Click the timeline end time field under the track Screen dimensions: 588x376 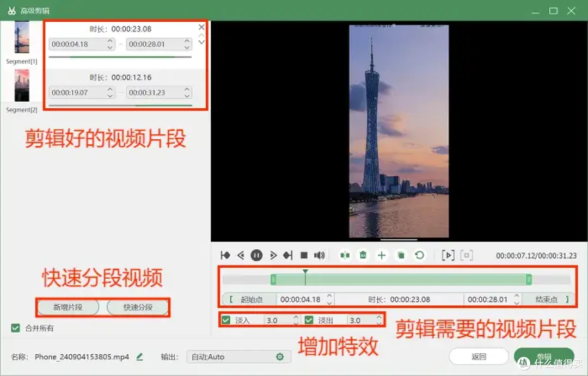pos(488,299)
